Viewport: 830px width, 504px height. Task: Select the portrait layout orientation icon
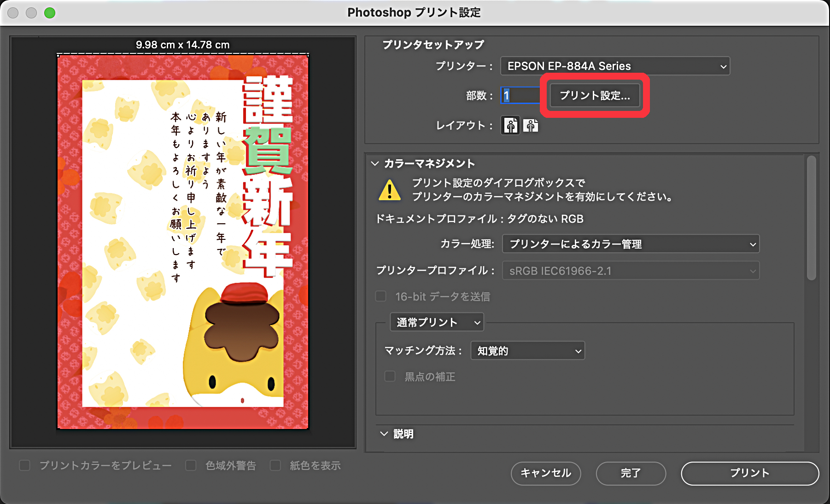point(510,125)
